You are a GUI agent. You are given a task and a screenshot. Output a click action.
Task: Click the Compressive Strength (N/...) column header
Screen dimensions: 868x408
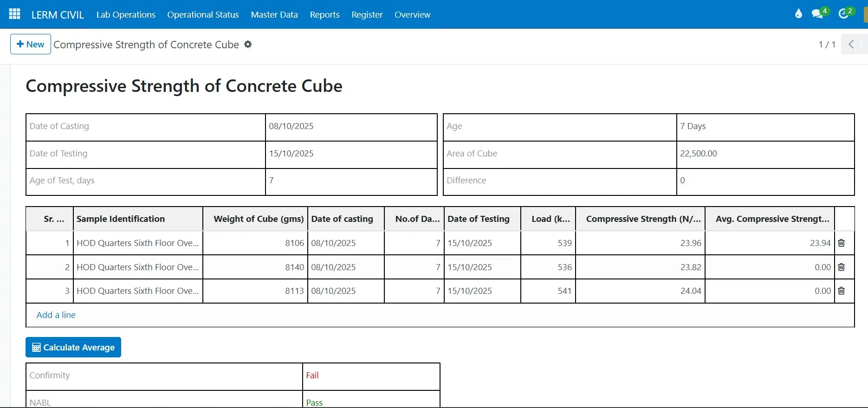pos(640,219)
